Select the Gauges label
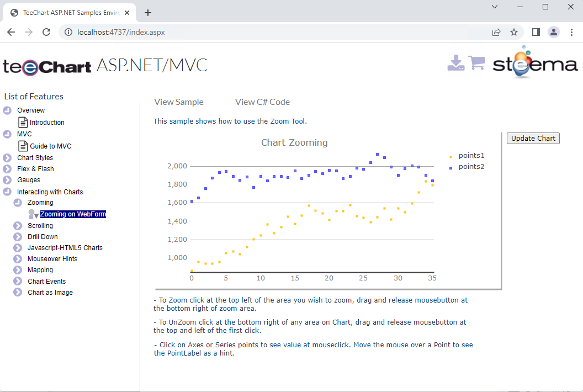 coord(29,180)
